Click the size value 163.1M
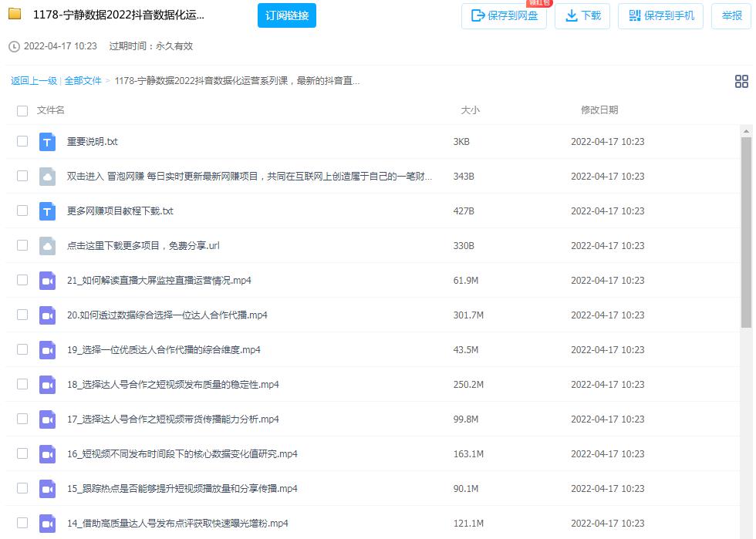This screenshot has width=756, height=539. point(468,454)
